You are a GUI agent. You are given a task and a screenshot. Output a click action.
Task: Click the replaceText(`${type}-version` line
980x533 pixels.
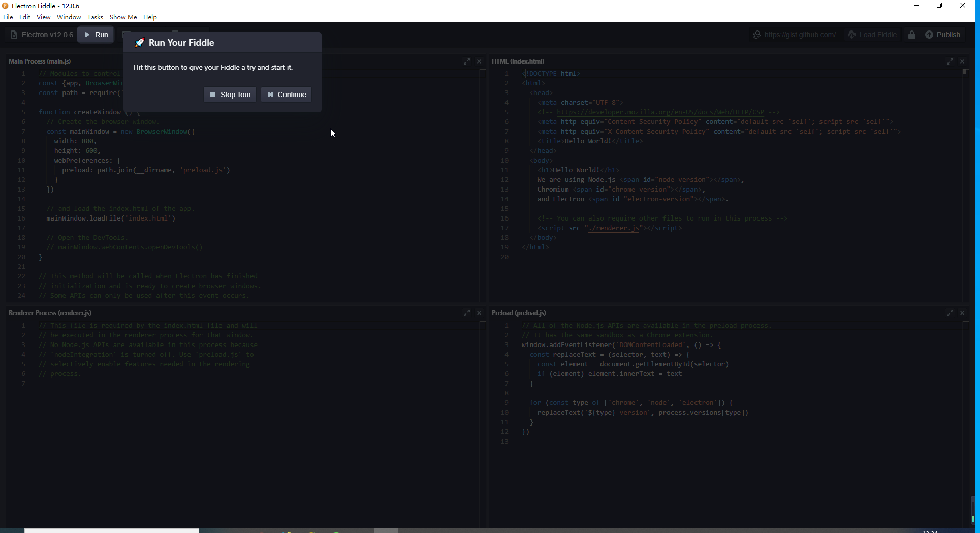pos(643,413)
